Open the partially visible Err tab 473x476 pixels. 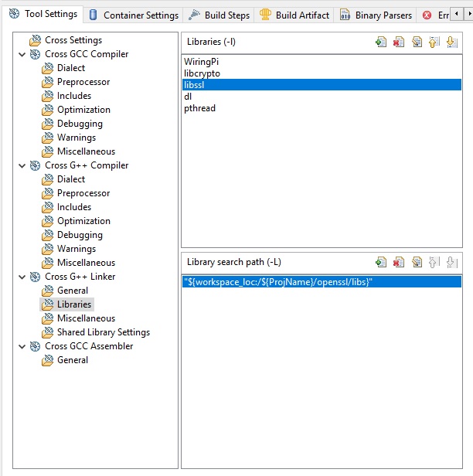pyautogui.click(x=434, y=15)
